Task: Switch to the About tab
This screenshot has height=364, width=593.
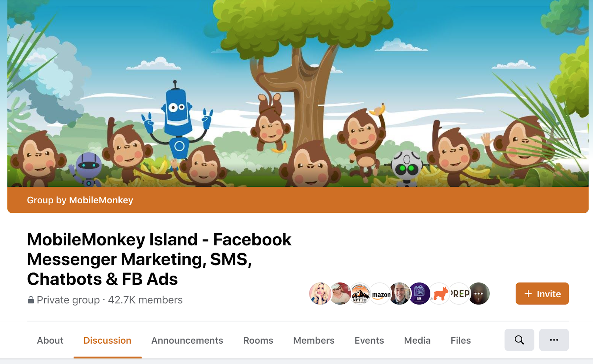Action: [50, 340]
